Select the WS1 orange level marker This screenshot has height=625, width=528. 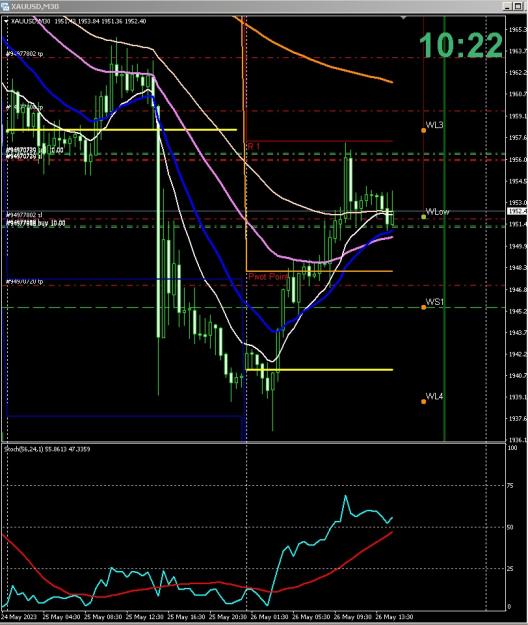click(x=424, y=307)
